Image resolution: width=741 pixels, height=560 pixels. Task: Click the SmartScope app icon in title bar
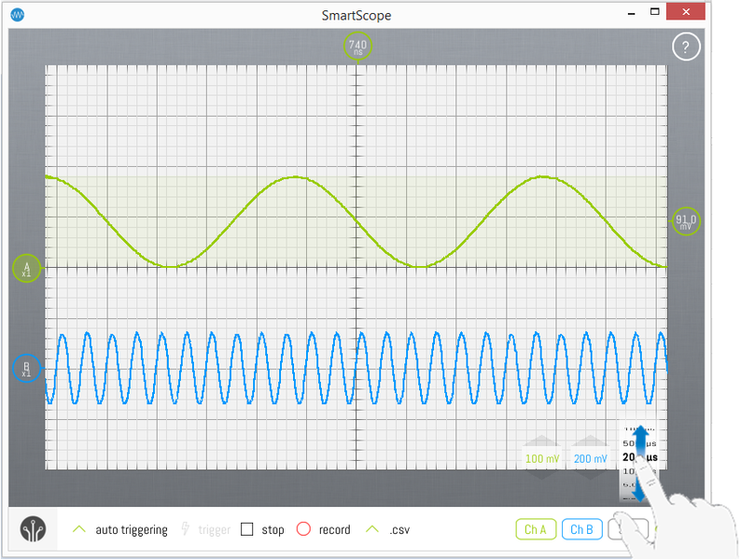tap(18, 15)
